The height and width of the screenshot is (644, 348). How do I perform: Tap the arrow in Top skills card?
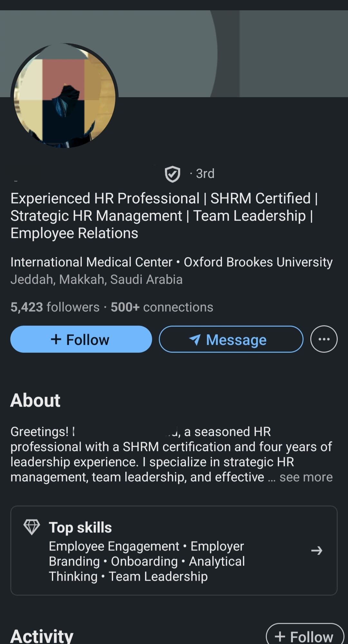click(316, 551)
